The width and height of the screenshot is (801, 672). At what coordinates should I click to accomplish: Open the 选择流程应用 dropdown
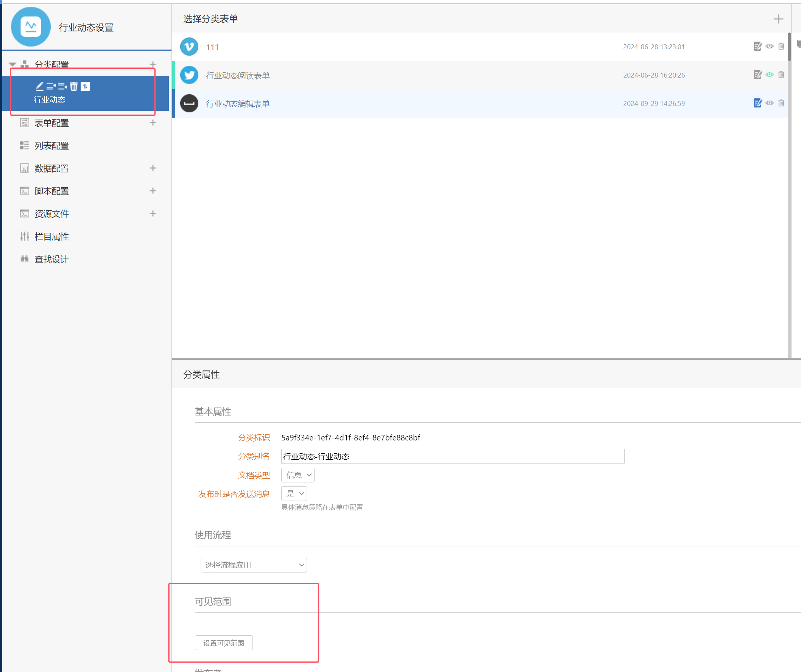point(253,565)
